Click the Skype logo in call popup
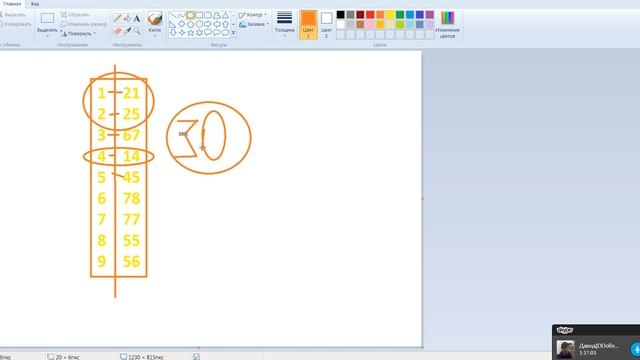 [x=565, y=330]
